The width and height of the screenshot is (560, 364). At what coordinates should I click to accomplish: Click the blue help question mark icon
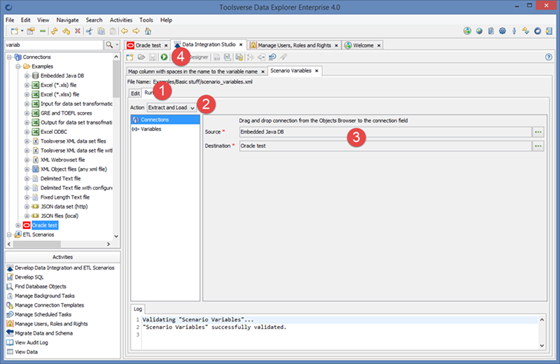click(x=549, y=57)
